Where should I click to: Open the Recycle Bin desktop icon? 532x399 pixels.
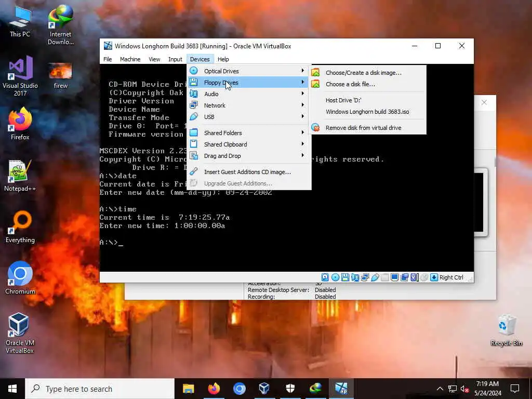click(x=506, y=330)
